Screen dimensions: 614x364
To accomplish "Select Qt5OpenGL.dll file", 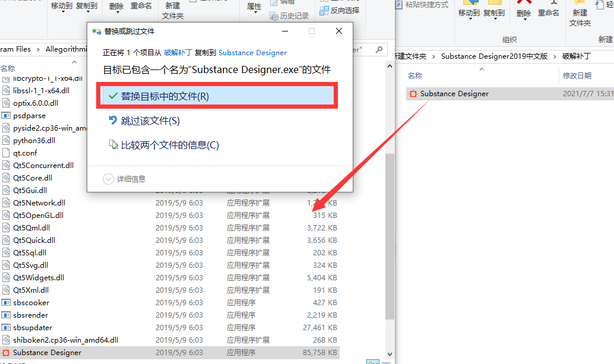I will pyautogui.click(x=38, y=216).
